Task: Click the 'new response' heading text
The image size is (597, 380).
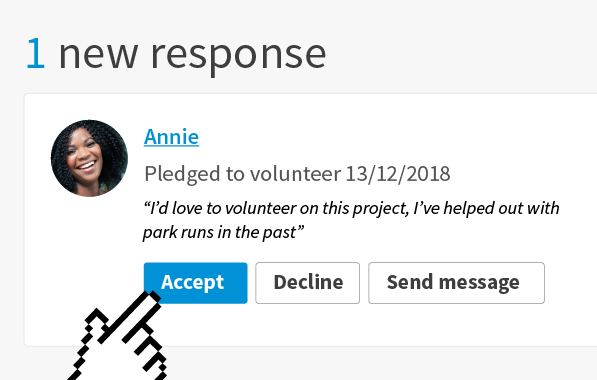Action: pos(192,56)
